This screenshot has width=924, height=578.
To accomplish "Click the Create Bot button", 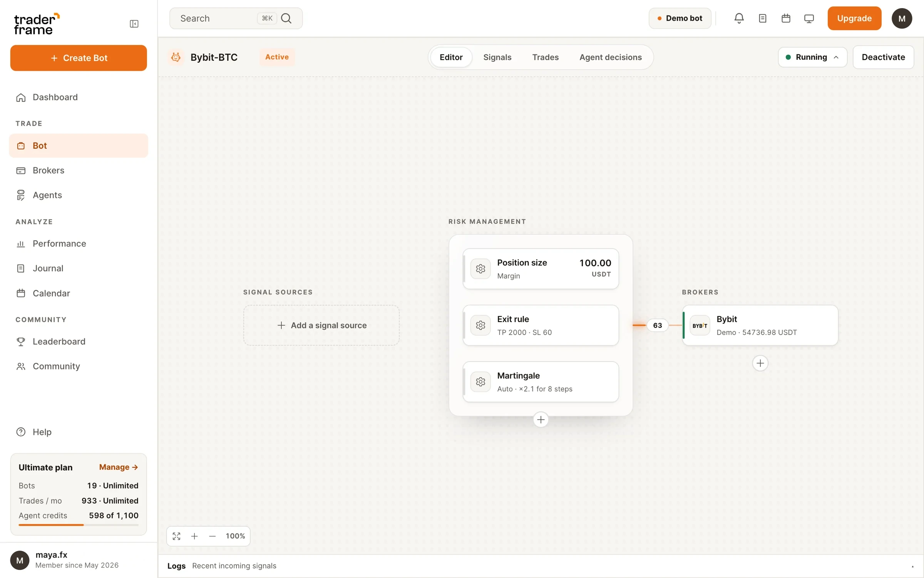I will coord(79,58).
